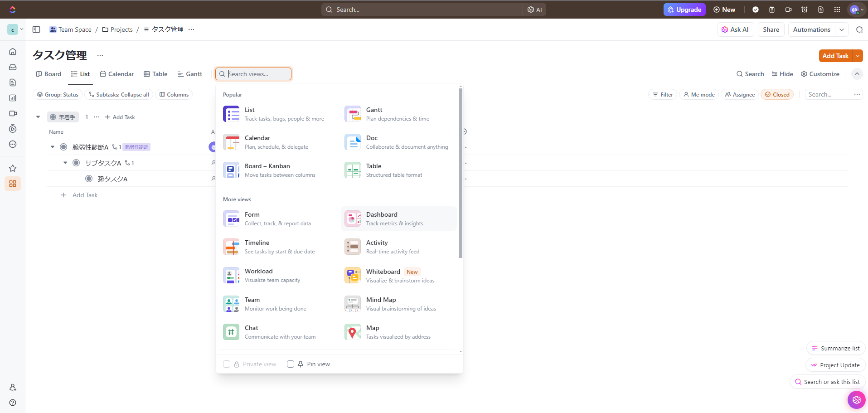Open the Home icon in left sidebar
This screenshot has width=868, height=413.
tap(13, 52)
